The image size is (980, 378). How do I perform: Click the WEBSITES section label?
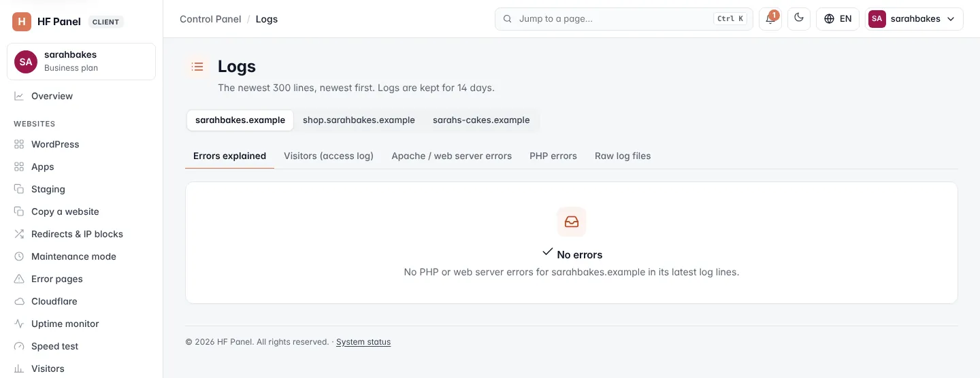point(34,124)
